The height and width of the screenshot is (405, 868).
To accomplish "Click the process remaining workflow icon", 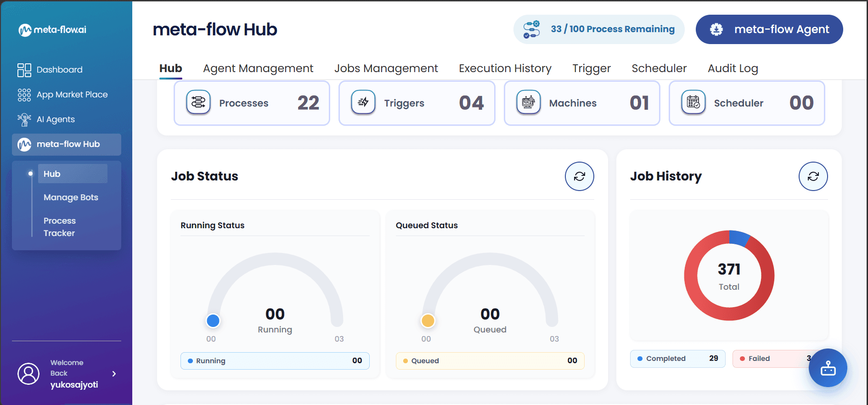I will tap(532, 29).
